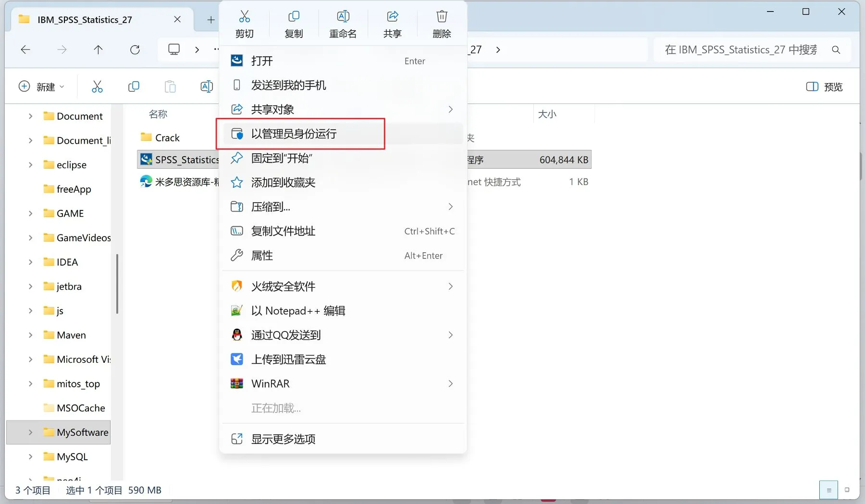Choose Copy file path (复制文件地址)
This screenshot has height=504, width=865.
click(x=343, y=231)
